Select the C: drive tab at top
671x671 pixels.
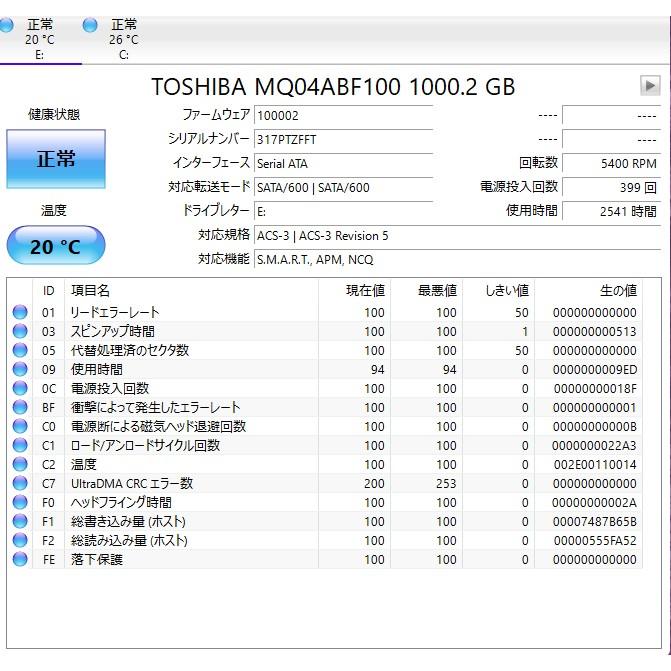click(x=124, y=39)
